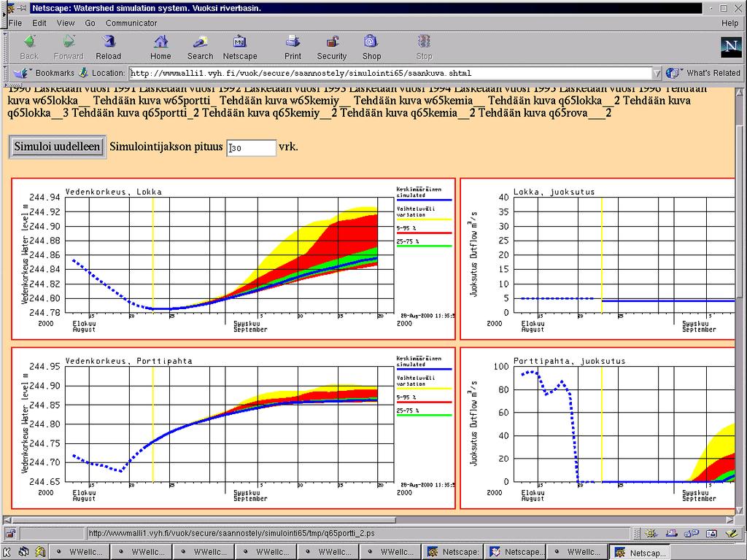Go back using the Back toolbar icon
The image size is (747, 560).
[29, 42]
